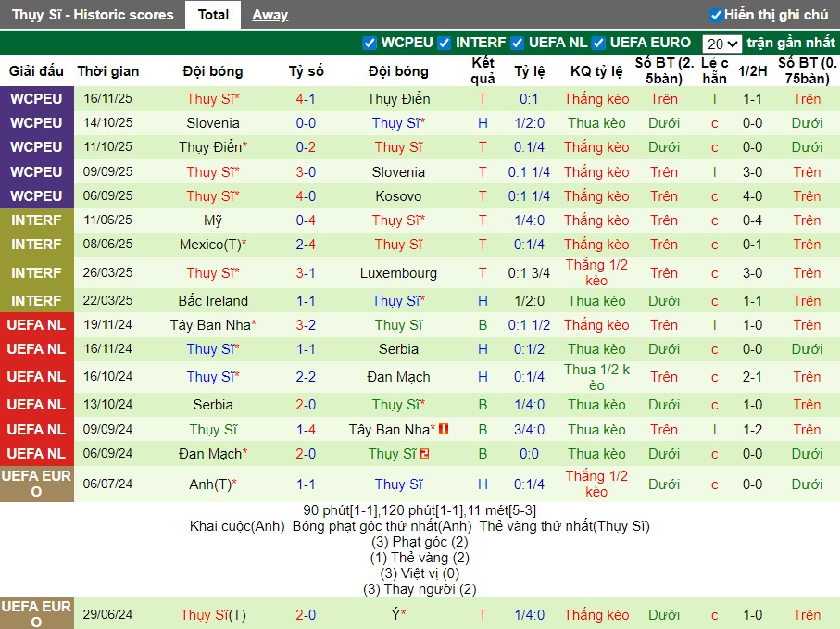Click Slovenia team in 14/10/25 match
The image size is (840, 629).
click(x=213, y=123)
